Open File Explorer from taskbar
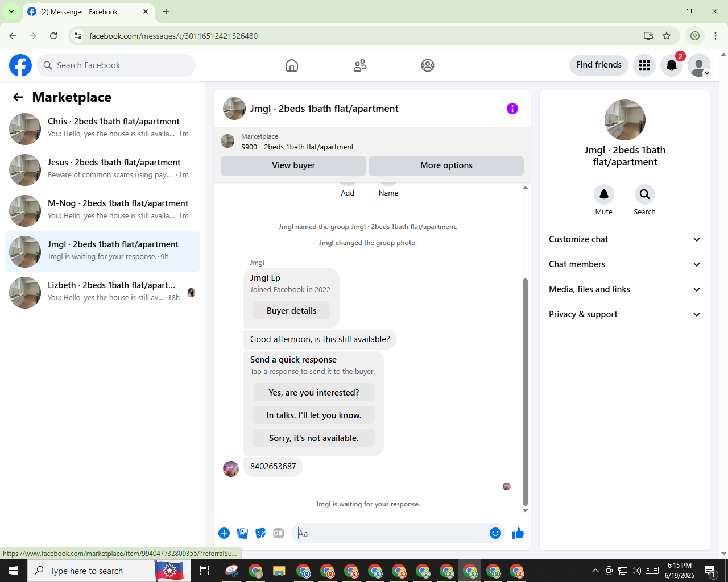Image resolution: width=728 pixels, height=582 pixels. coord(279,571)
